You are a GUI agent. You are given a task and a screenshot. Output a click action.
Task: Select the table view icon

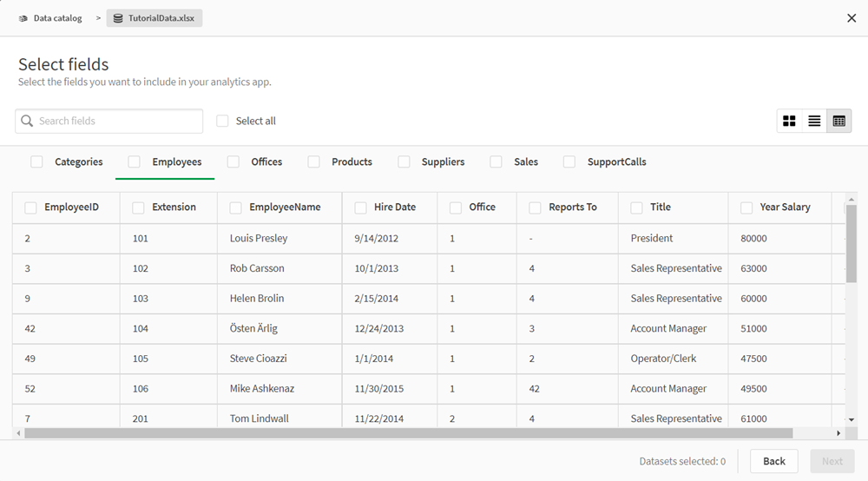point(838,122)
